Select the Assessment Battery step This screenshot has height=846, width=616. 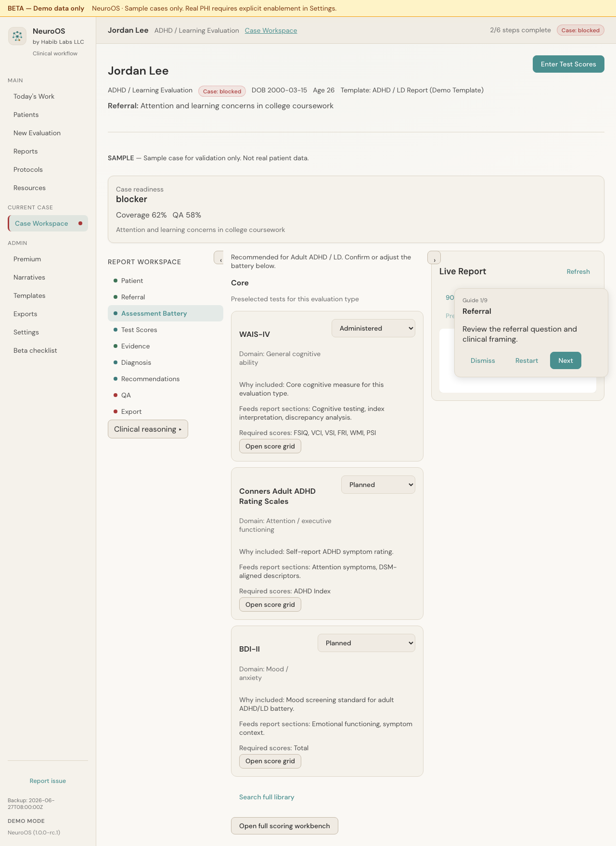click(166, 313)
